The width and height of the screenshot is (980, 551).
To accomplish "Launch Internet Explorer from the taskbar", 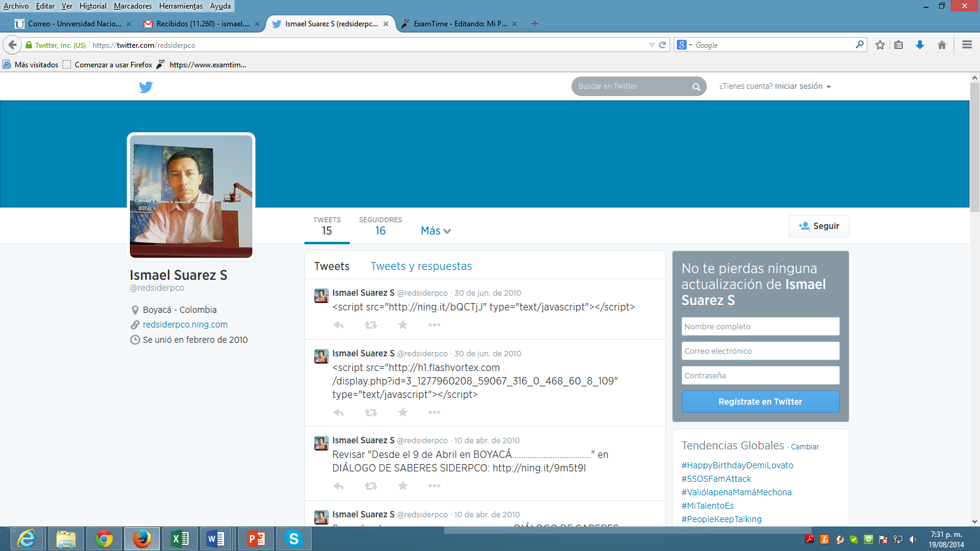I will pos(26,539).
